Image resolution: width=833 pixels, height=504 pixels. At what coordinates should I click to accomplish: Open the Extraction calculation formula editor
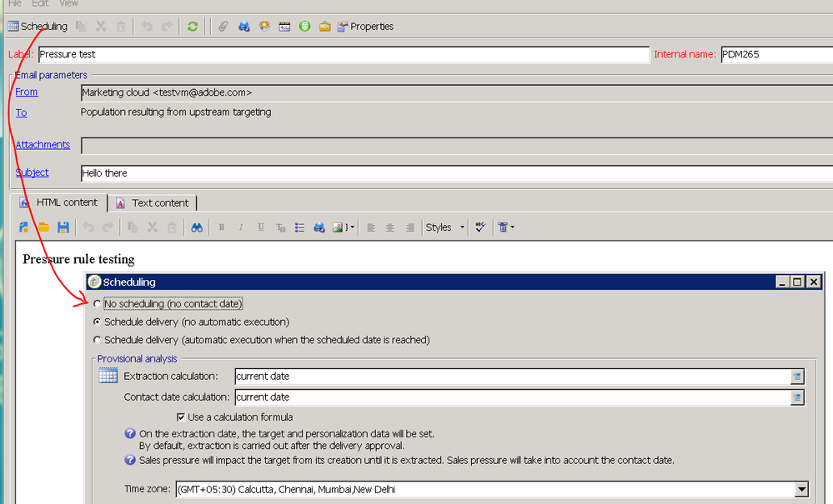click(797, 377)
